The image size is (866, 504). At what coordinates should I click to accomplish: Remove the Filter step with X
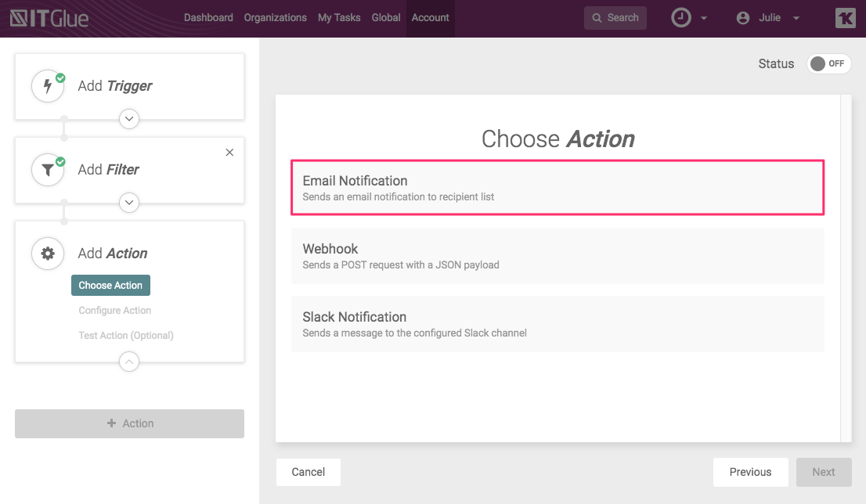click(229, 153)
